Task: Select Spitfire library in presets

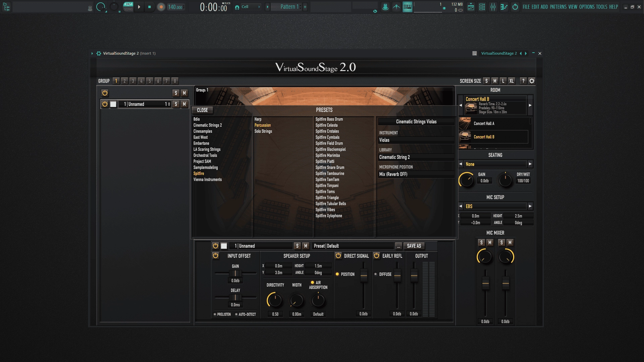Action: [x=199, y=174]
